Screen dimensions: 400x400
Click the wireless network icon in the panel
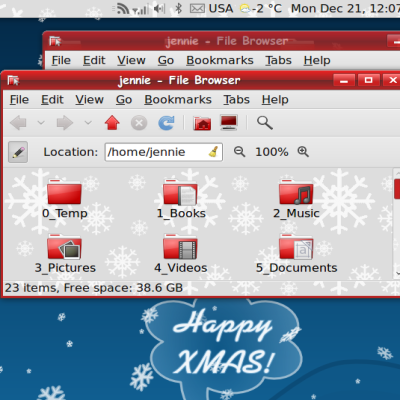pos(122,8)
